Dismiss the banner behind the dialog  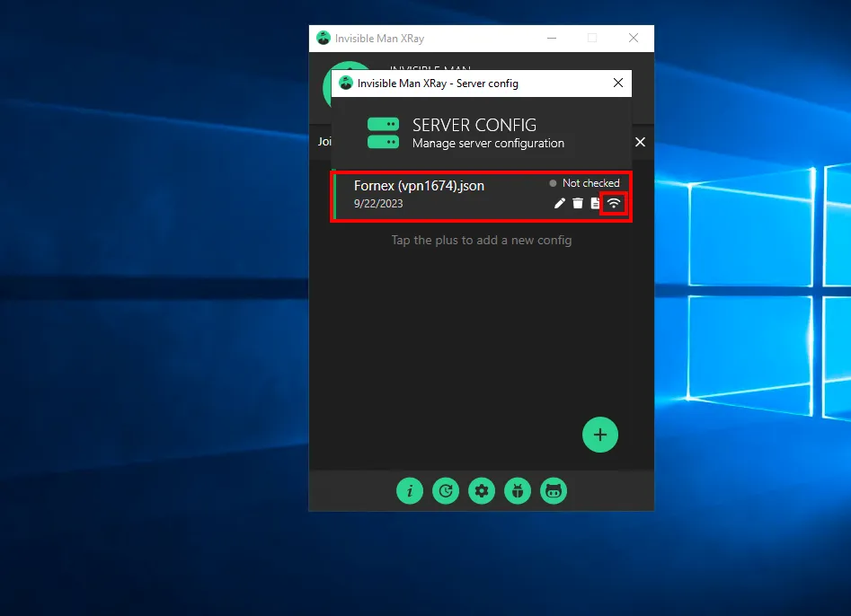click(641, 142)
